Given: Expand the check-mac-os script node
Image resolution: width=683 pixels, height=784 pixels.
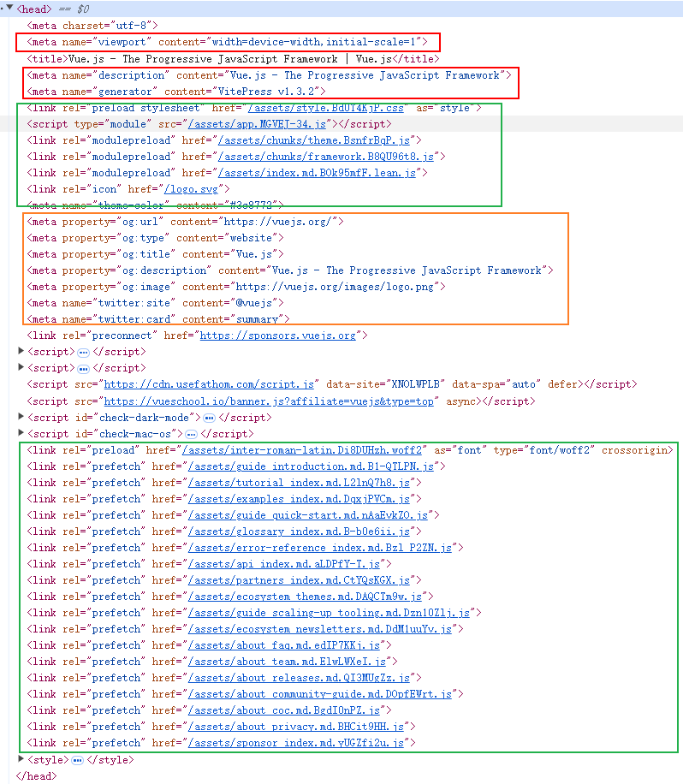Looking at the screenshot, I should (21, 433).
